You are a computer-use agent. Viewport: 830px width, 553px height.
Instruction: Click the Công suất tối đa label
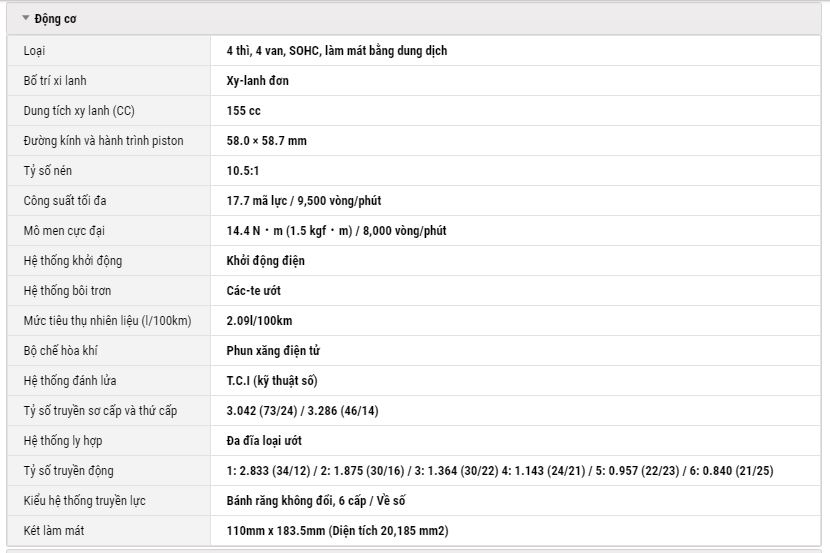click(x=65, y=201)
